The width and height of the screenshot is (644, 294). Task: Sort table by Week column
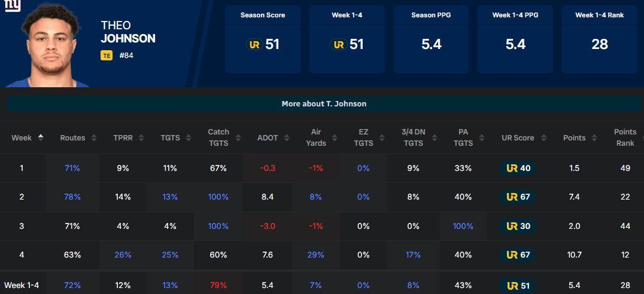(x=28, y=138)
